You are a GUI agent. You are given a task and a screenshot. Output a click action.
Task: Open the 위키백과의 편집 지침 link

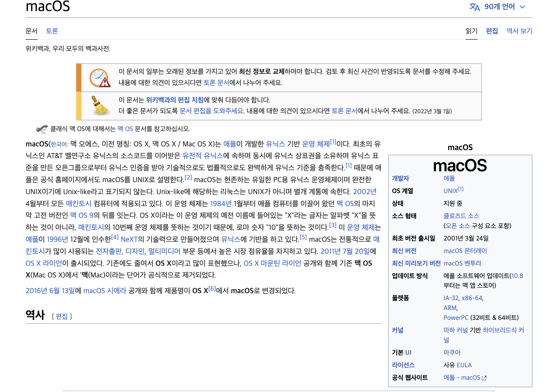(x=175, y=100)
